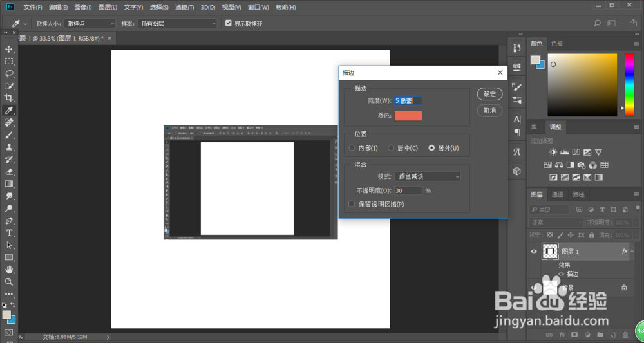Add a Color Balance adjustment
Screen dimensions: 644x343
click(x=559, y=165)
